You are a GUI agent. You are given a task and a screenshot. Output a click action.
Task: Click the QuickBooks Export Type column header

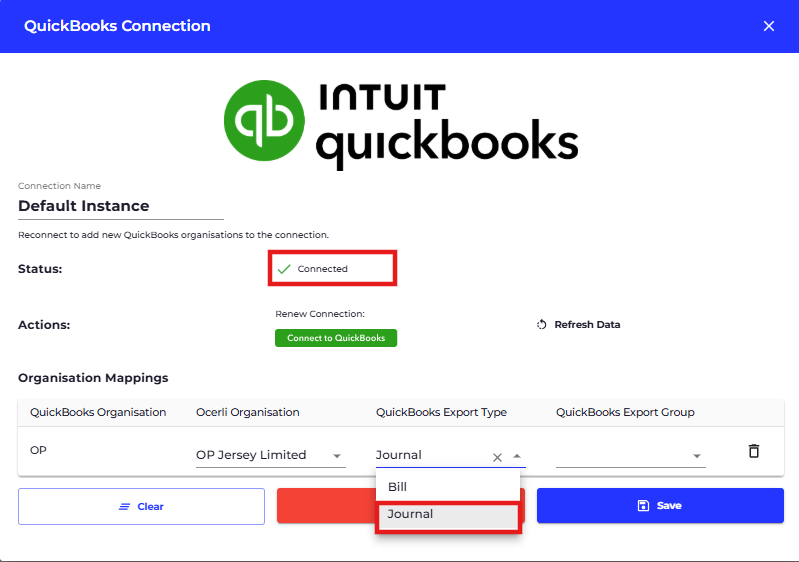coord(441,412)
